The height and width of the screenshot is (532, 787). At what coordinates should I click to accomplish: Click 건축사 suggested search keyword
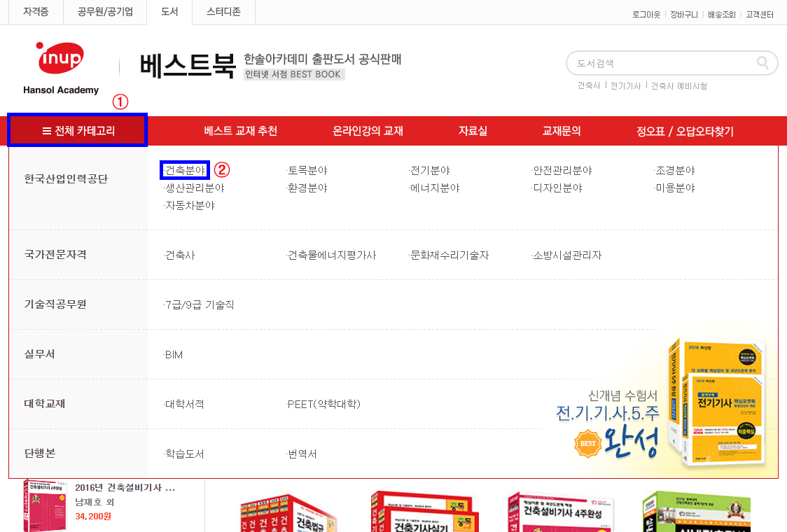tap(589, 86)
